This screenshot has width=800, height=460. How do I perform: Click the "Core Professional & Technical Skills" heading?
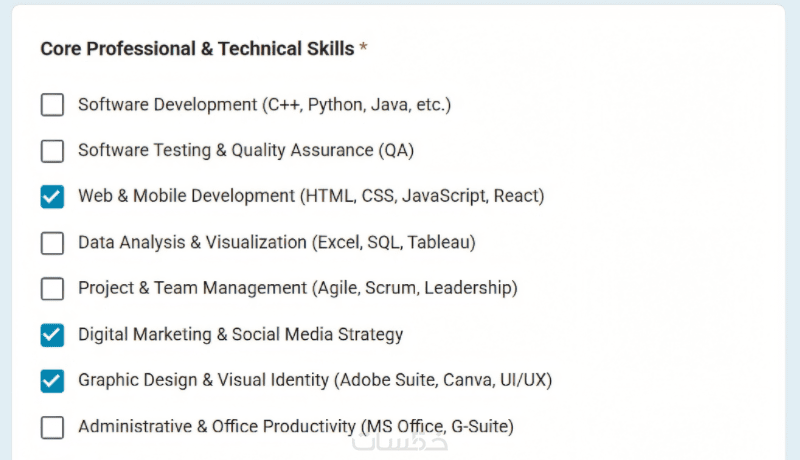pyautogui.click(x=197, y=49)
